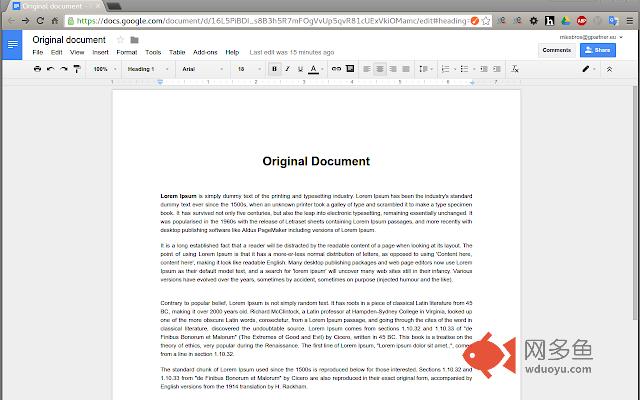Viewport: 640px width, 400px height.
Task: Hide the menus with collapse chevrons
Action: pyautogui.click(x=609, y=69)
